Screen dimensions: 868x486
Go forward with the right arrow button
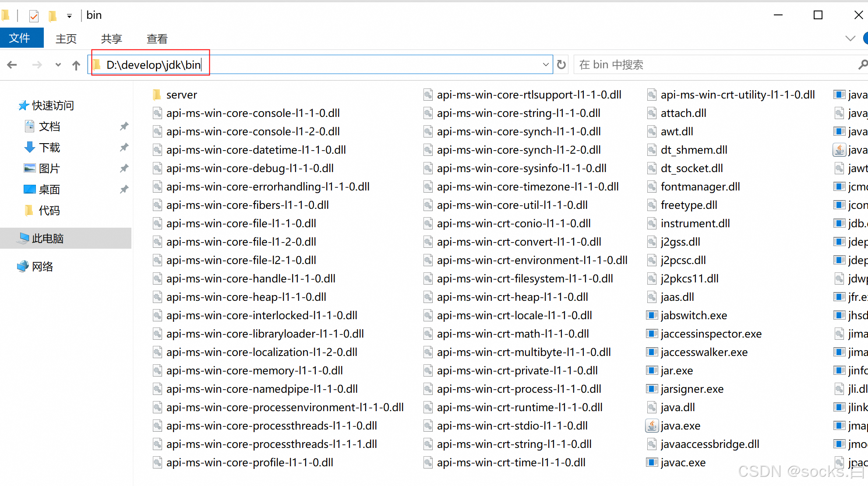pos(37,65)
